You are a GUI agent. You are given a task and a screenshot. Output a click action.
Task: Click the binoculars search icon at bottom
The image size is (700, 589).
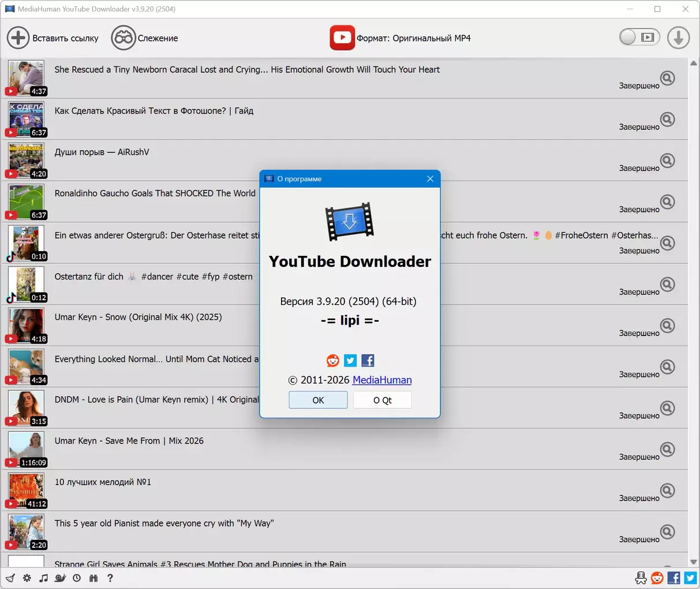click(93, 577)
